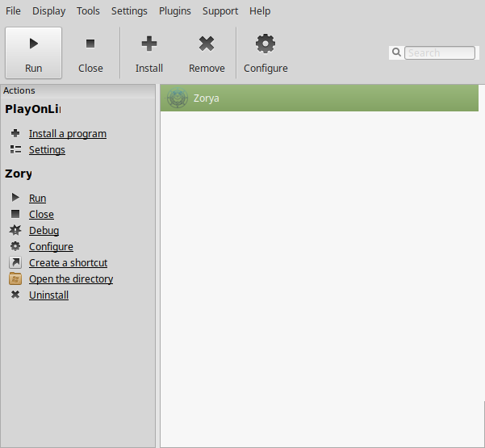485x448 pixels.
Task: Open the Tools menu
Action: 88,11
